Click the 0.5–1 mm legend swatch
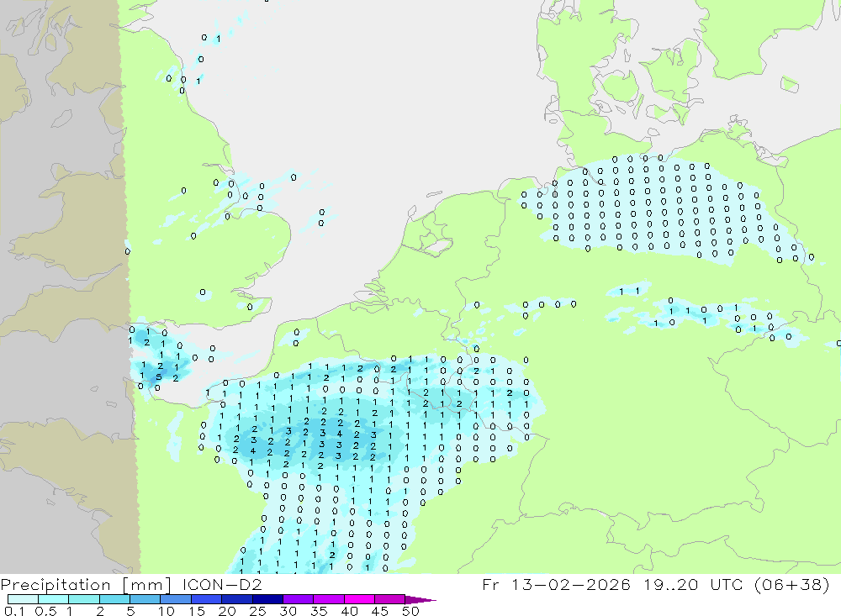The image size is (841, 616). click(x=53, y=599)
